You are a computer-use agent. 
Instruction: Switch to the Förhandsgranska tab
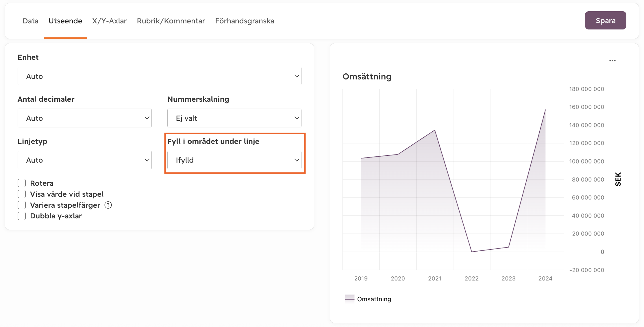point(245,21)
